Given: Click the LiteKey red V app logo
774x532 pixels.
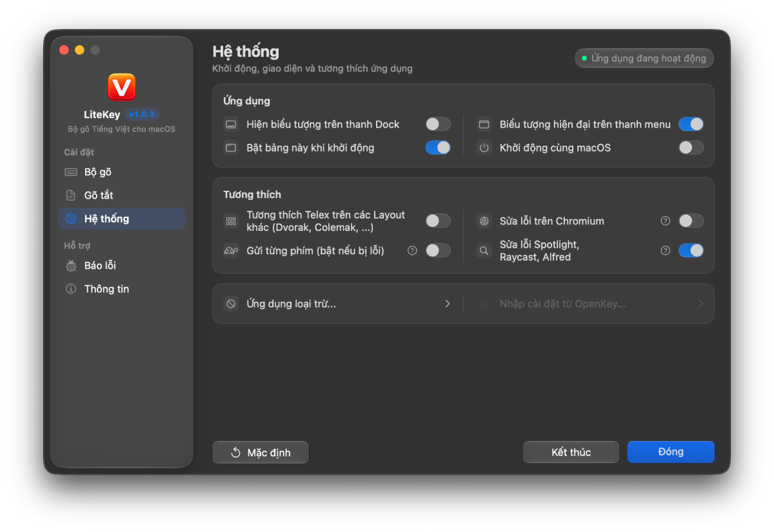Looking at the screenshot, I should coord(121,87).
